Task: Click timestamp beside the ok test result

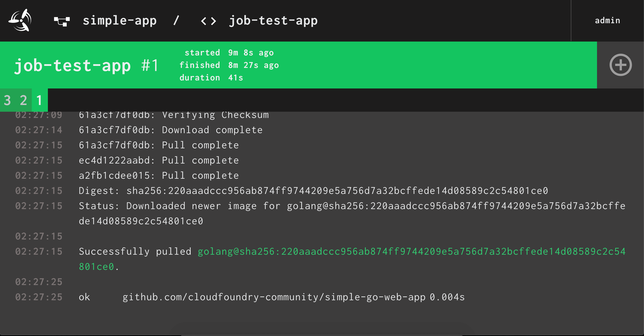Action: (x=39, y=297)
